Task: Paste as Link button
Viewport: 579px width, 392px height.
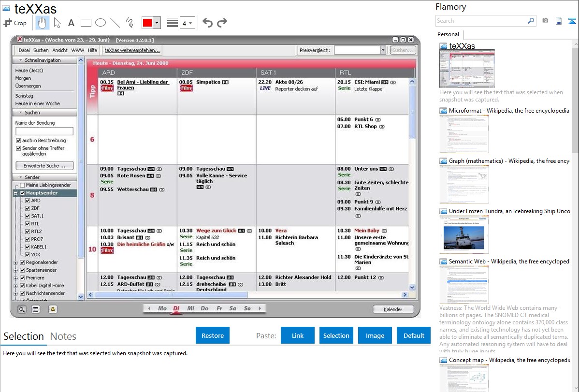Action: tap(298, 335)
